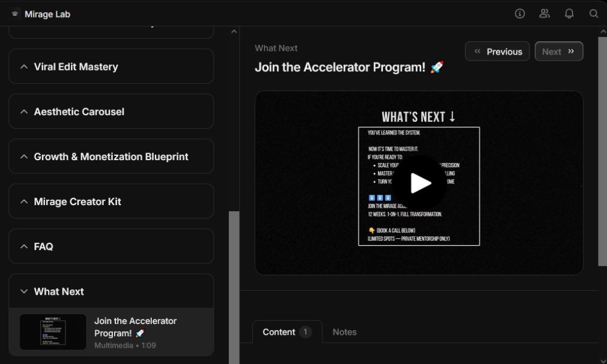The height and width of the screenshot is (364, 607).
Task: Open notifications bell icon
Action: (x=569, y=14)
